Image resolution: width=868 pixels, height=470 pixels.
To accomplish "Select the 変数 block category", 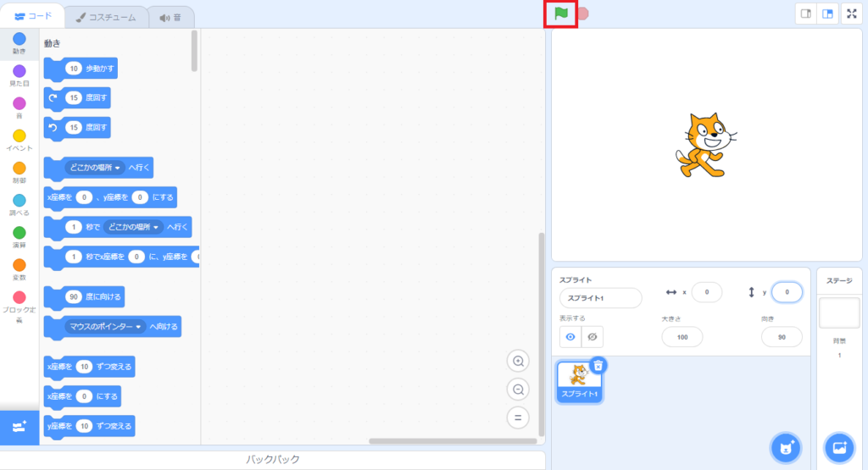I will [x=19, y=270].
